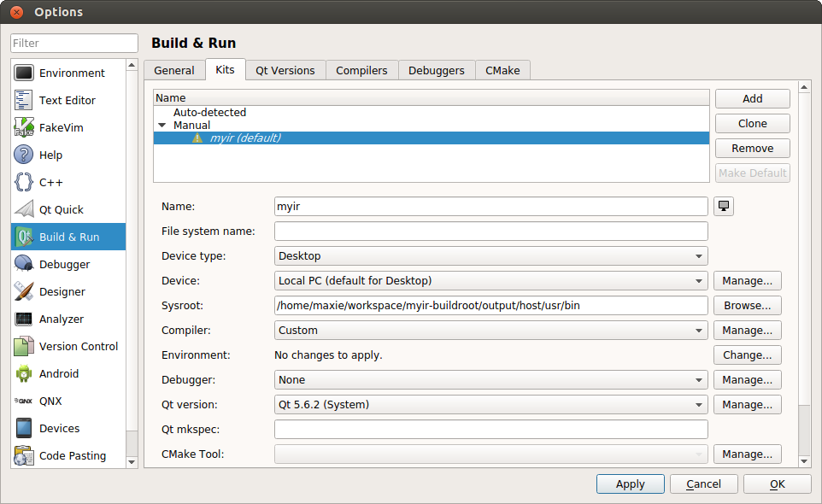Click the kit icon button beside Name field
This screenshot has width=822, height=504.
724,207
